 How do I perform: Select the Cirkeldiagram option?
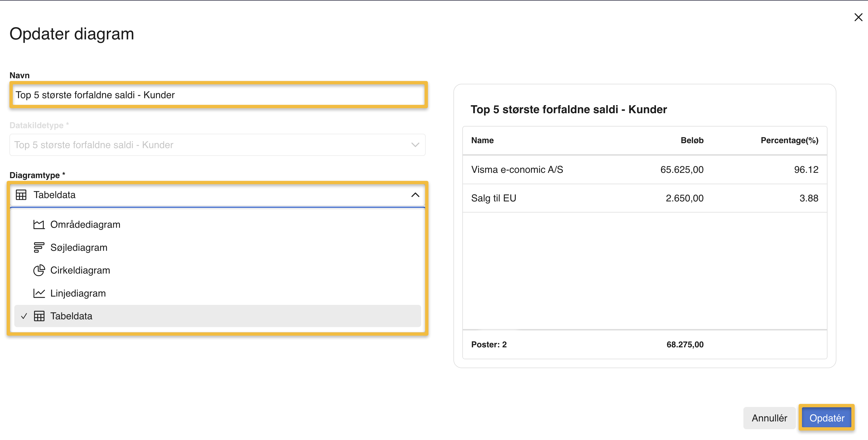[x=80, y=270]
